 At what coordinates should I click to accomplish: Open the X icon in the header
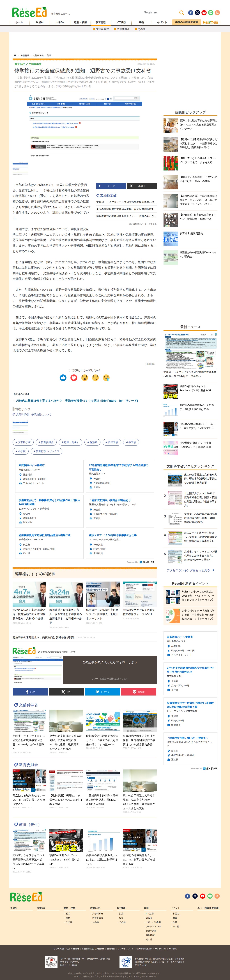197,13
